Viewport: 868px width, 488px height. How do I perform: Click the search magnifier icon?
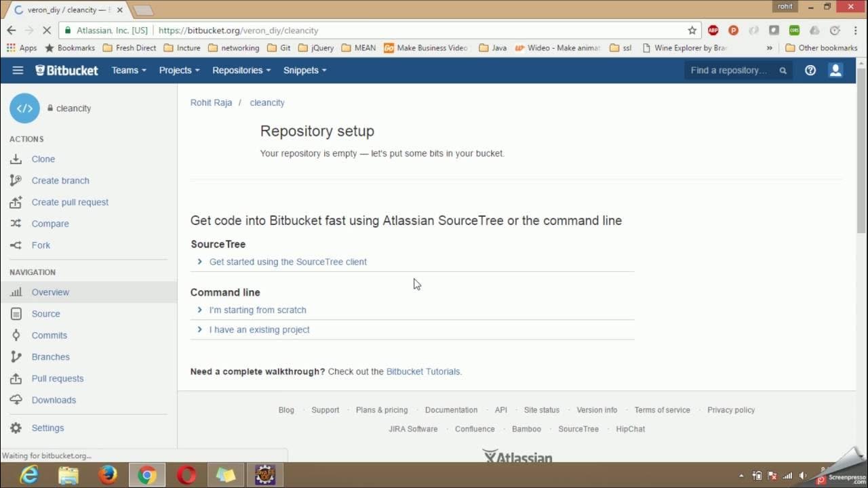(x=783, y=70)
